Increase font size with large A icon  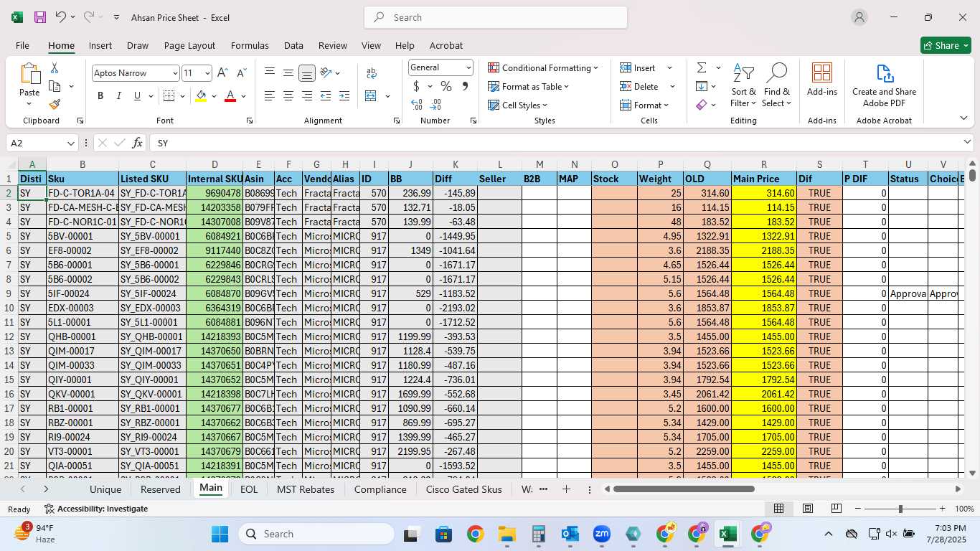click(222, 73)
